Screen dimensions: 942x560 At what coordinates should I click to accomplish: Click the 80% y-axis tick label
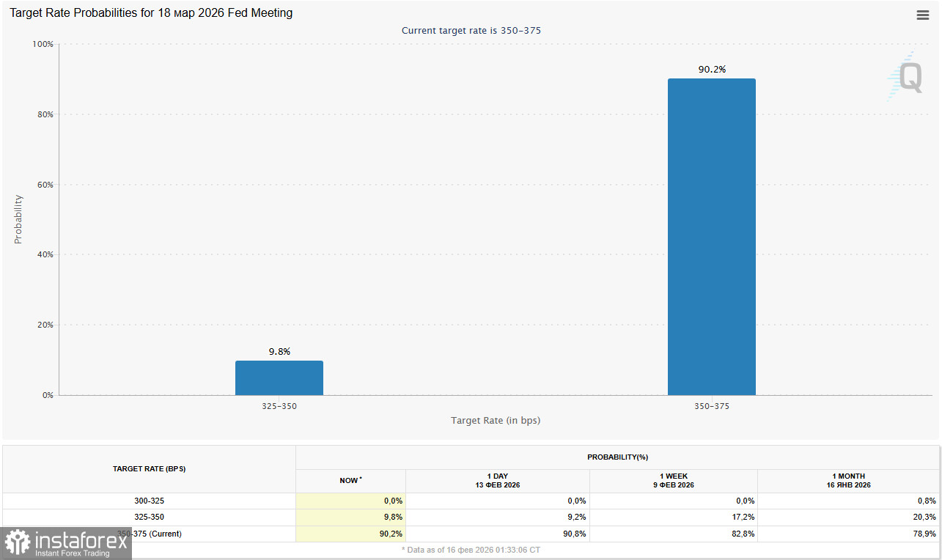pos(45,114)
